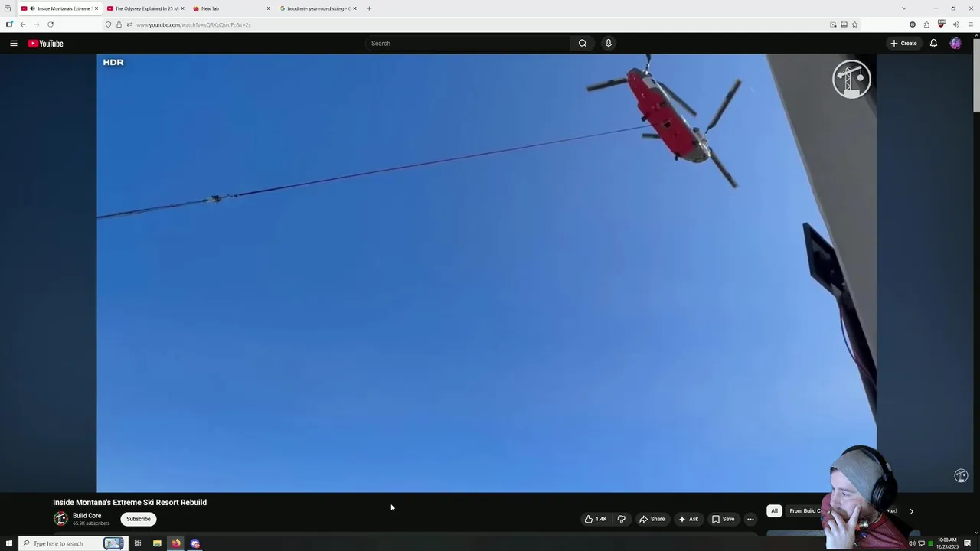Click the magnifier search button
The image size is (980, 551).
click(x=583, y=44)
